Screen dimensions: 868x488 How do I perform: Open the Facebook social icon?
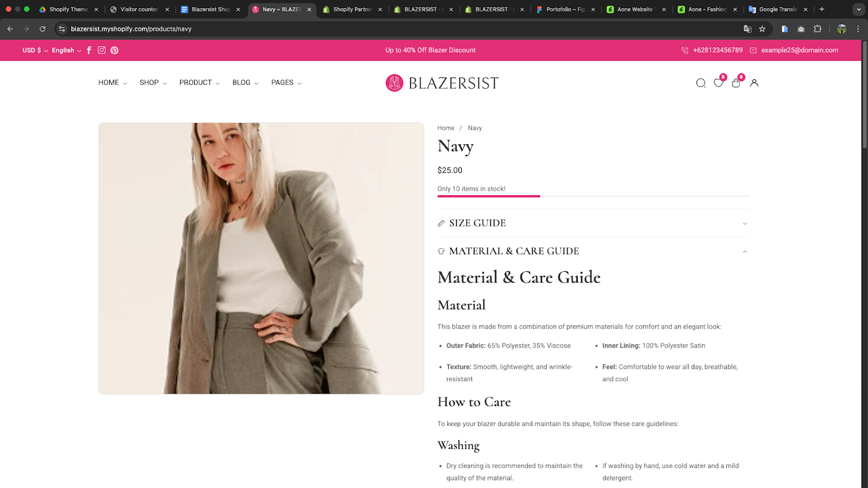pos(89,50)
